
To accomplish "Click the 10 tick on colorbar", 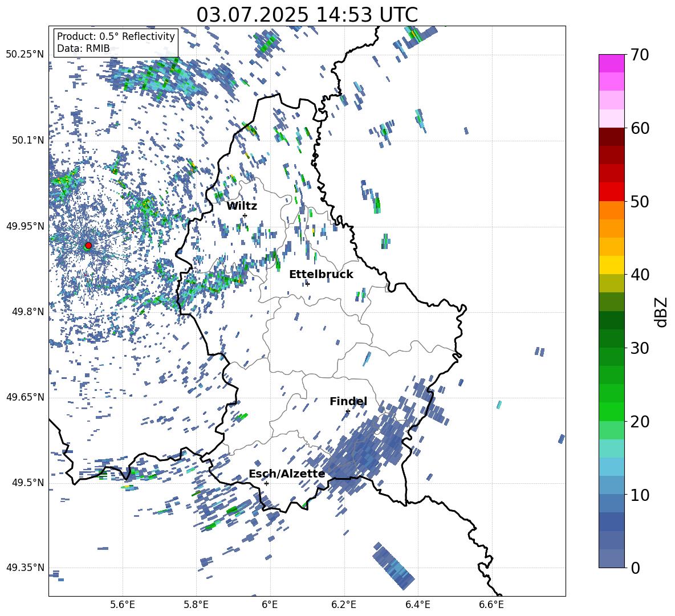I will (640, 495).
